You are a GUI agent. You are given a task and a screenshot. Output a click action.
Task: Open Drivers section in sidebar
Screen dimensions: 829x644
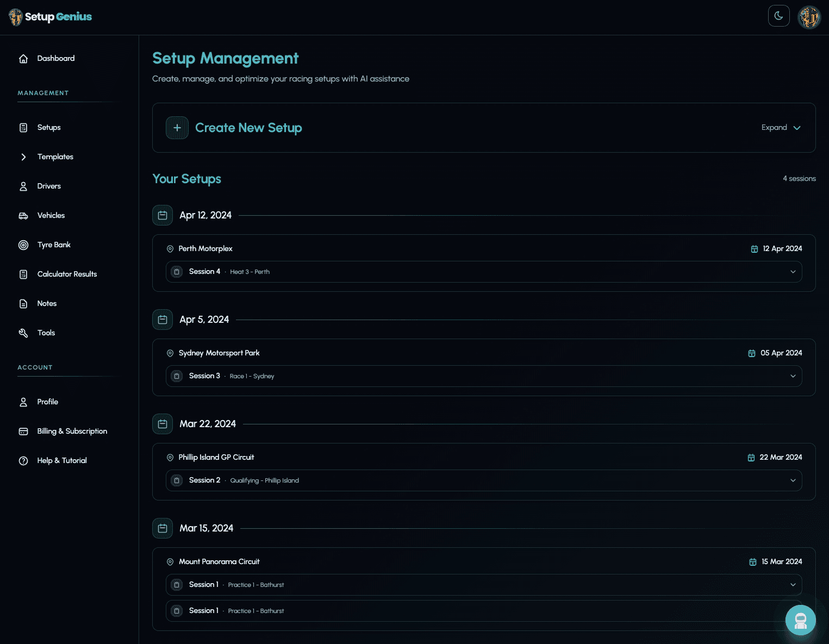[x=70, y=186]
